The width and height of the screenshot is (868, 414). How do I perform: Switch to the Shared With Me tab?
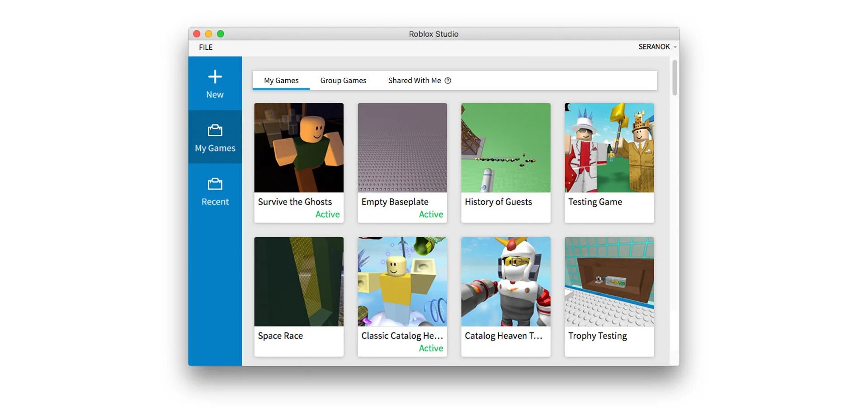[x=414, y=81]
